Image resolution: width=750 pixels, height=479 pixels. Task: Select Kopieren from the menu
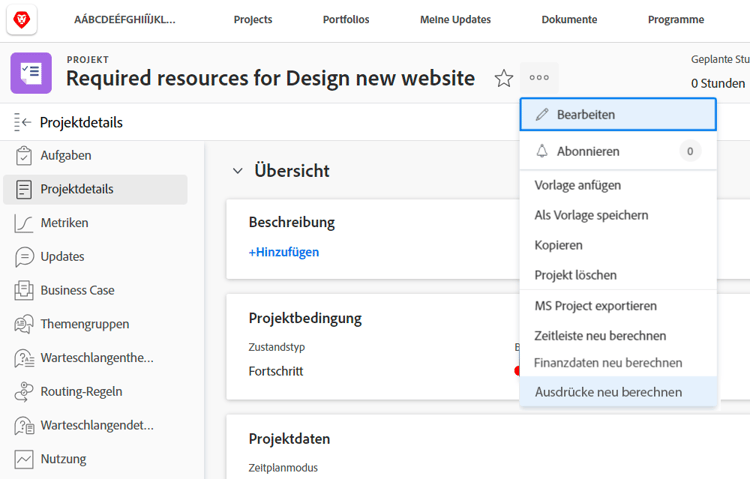click(618, 245)
